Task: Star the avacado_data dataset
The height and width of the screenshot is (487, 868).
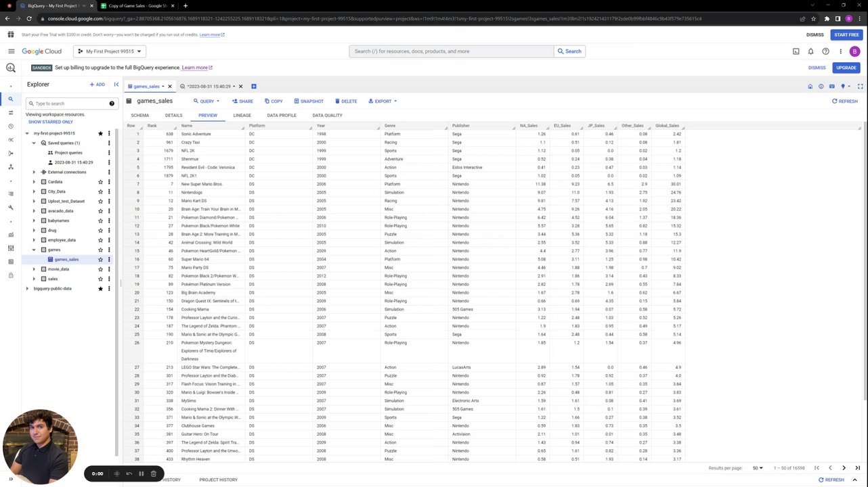Action: click(100, 211)
